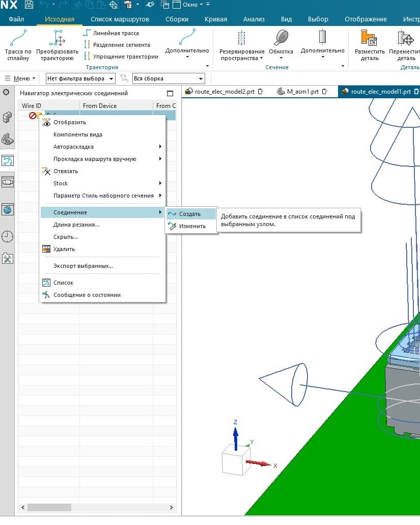Open the web browser globe sidebar icon
The image size is (420, 525).
click(x=7, y=210)
